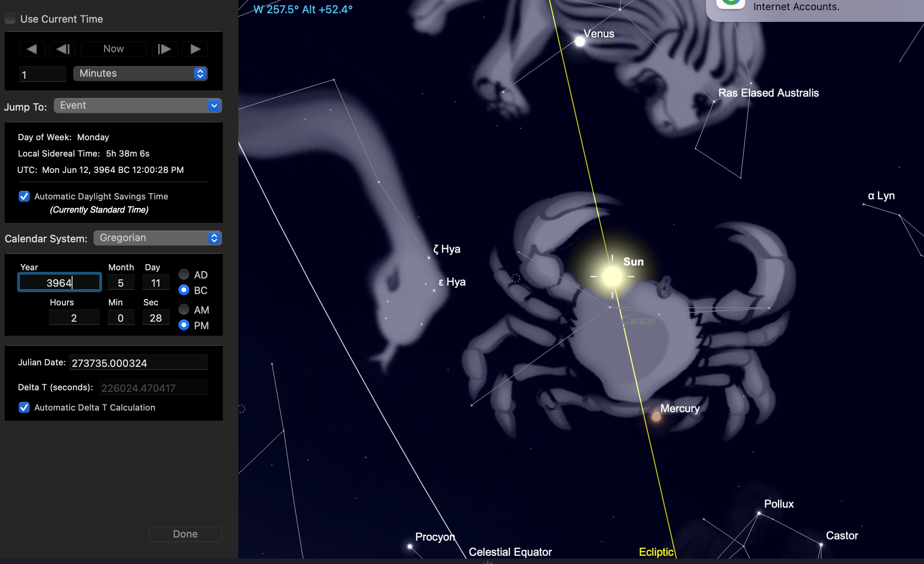Select the Venus planet marker
Image resolution: width=924 pixels, height=564 pixels.
580,42
